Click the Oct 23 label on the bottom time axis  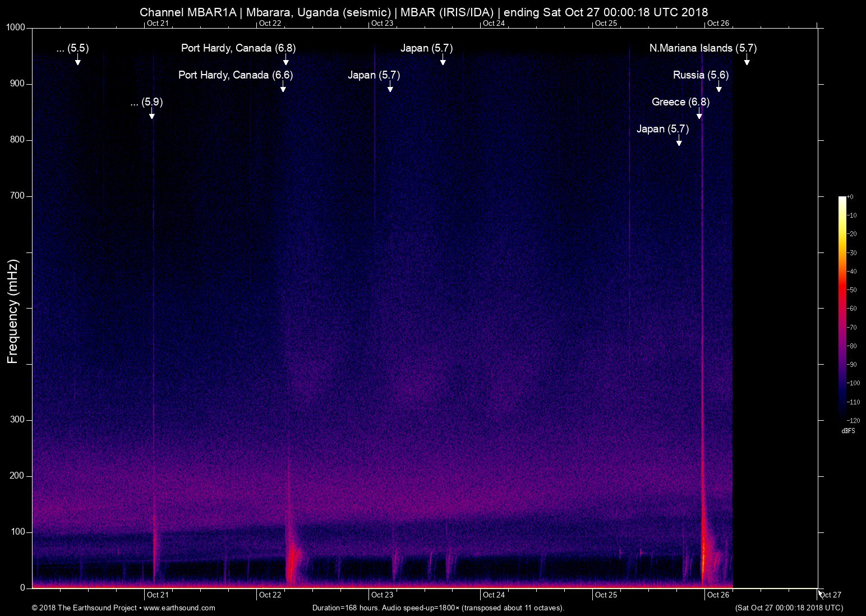(x=382, y=595)
